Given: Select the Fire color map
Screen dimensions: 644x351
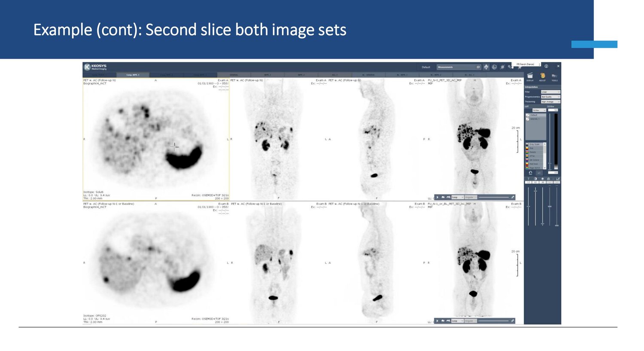Looking at the screenshot, I should coord(535,148).
